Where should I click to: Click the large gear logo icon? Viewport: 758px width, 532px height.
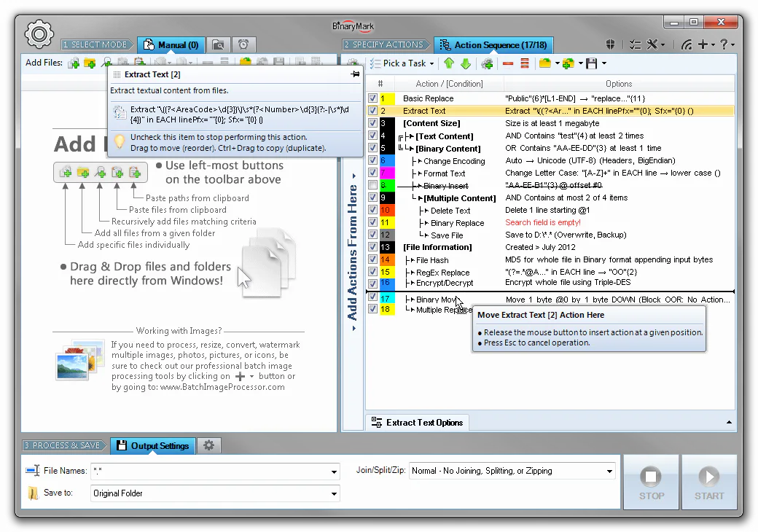39,34
